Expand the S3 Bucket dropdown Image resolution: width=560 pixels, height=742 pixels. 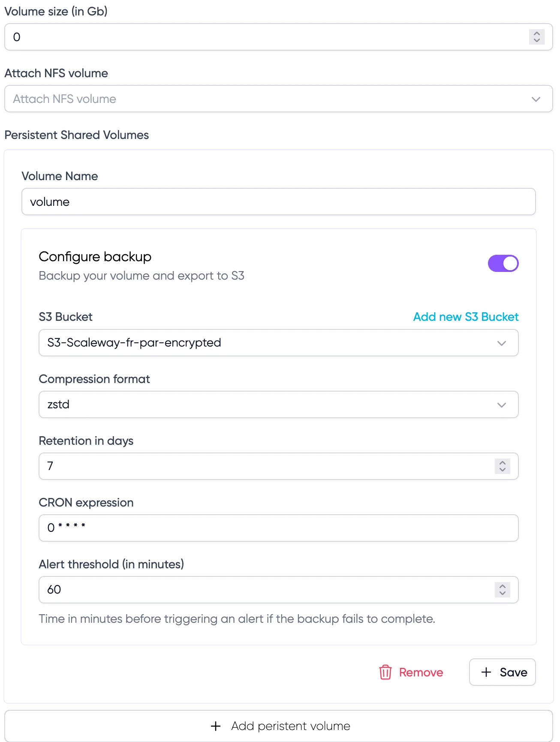[x=278, y=343]
